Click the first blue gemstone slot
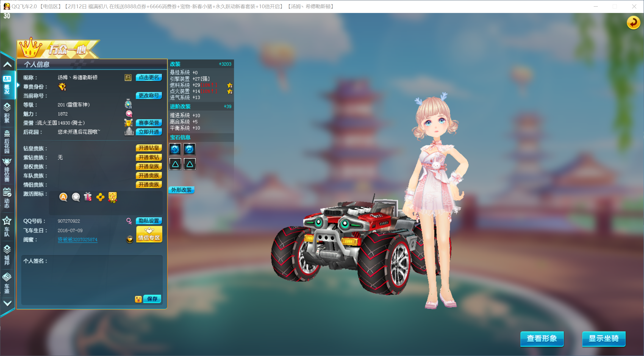This screenshot has width=644, height=356. pos(175,149)
